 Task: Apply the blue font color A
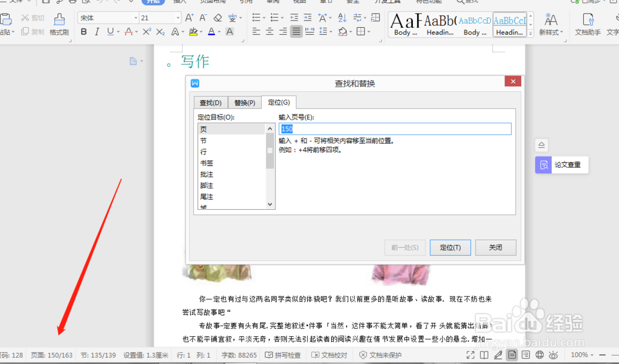point(212,32)
